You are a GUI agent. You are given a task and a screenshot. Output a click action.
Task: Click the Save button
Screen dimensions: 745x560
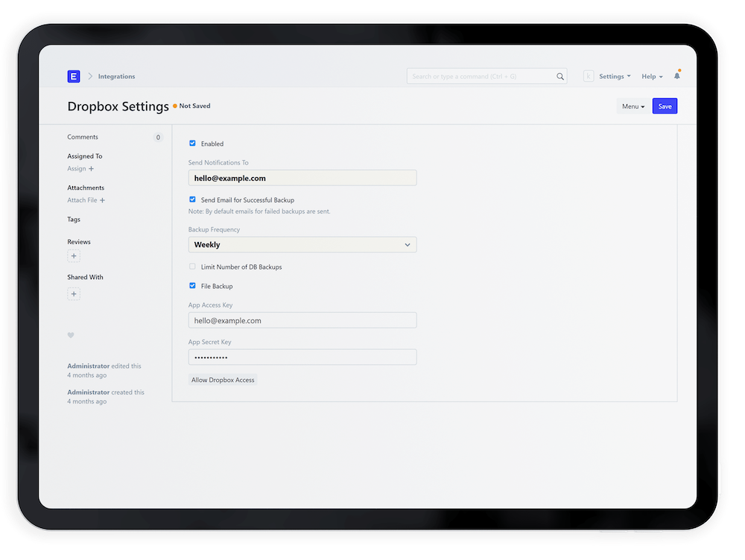click(x=665, y=106)
